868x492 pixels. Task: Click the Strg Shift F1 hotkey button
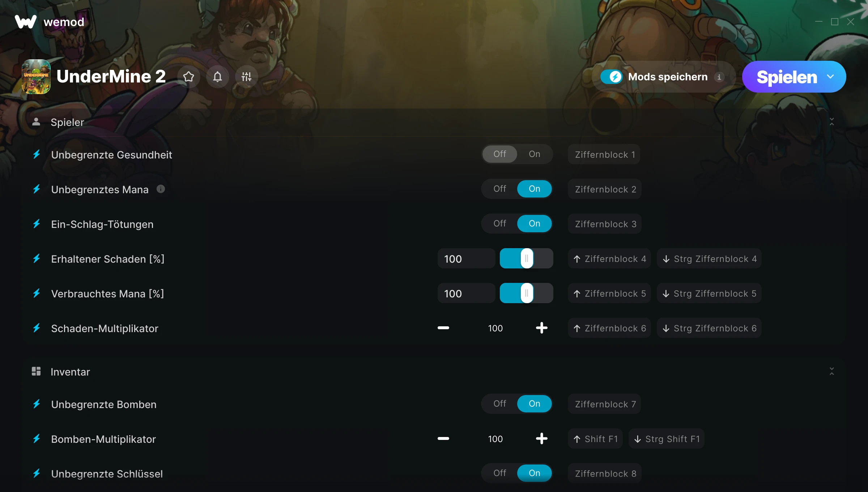pyautogui.click(x=666, y=439)
